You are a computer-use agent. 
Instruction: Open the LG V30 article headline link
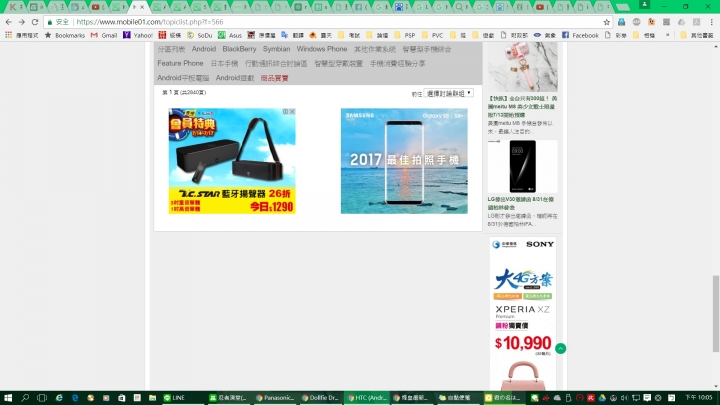[x=521, y=203]
